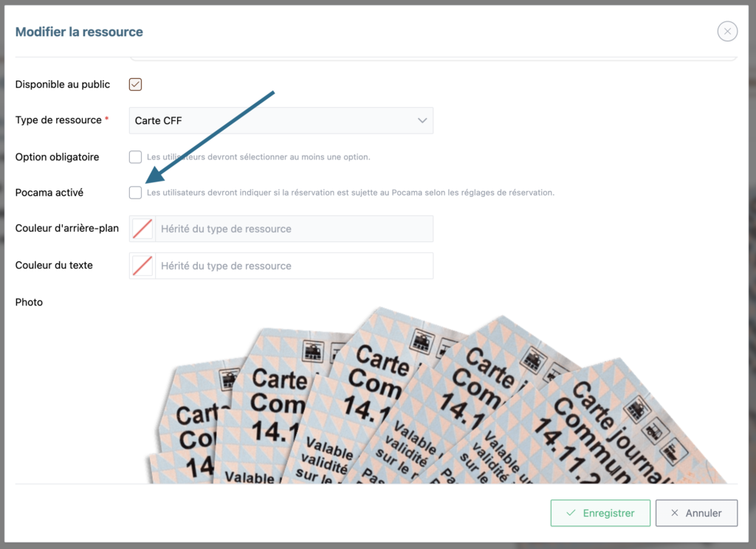
Task: Click the Type de ressource label
Action: pyautogui.click(x=58, y=120)
